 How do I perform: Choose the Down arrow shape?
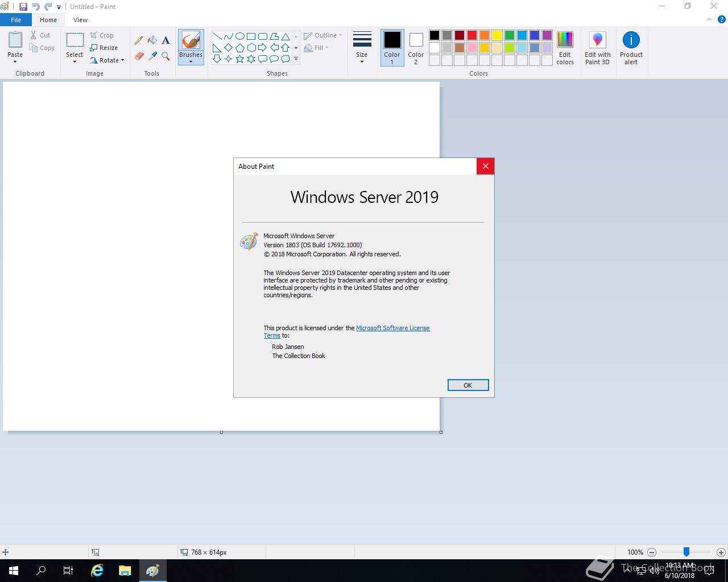[217, 59]
